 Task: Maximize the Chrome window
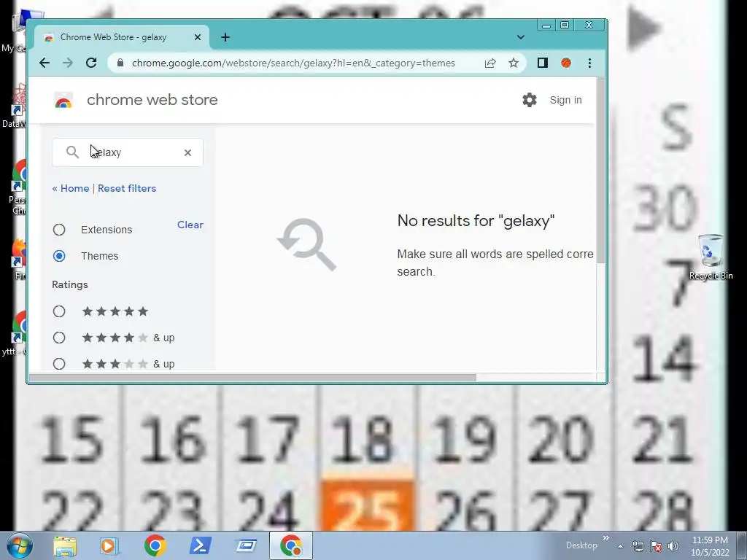(565, 25)
